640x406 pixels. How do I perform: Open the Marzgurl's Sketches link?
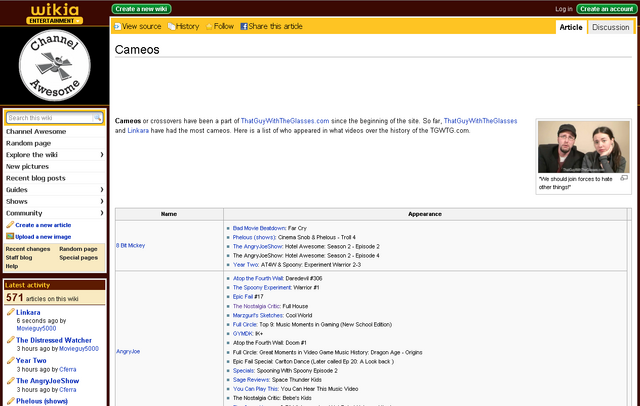pyautogui.click(x=258, y=315)
